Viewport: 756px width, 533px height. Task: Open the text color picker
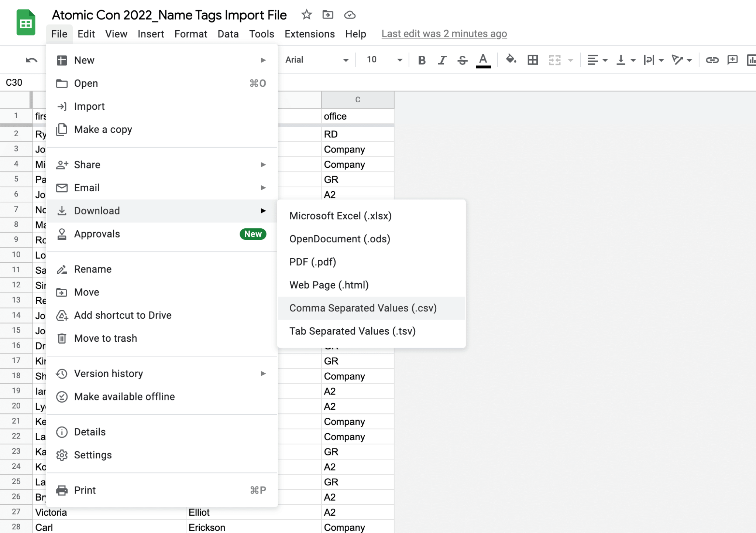484,59
